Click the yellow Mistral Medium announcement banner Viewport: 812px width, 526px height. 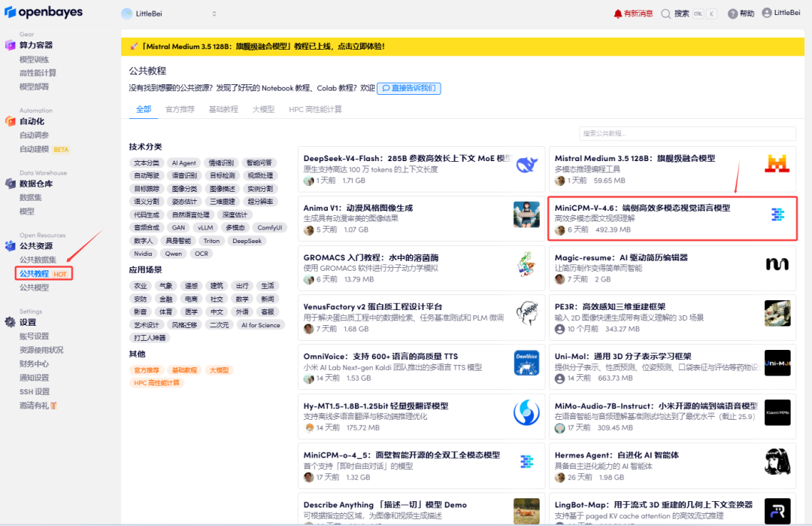click(x=462, y=47)
